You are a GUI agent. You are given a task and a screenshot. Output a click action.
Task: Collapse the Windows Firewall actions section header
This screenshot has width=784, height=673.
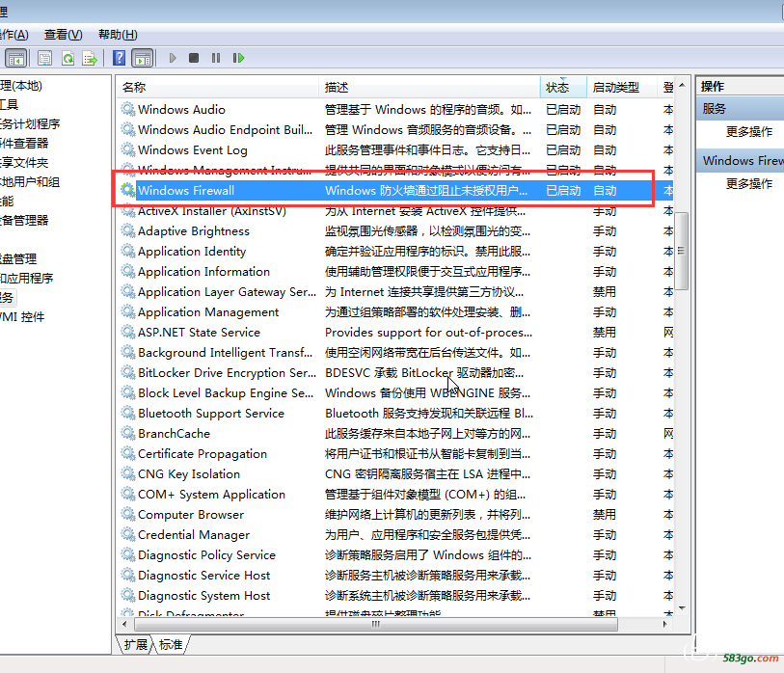click(740, 160)
